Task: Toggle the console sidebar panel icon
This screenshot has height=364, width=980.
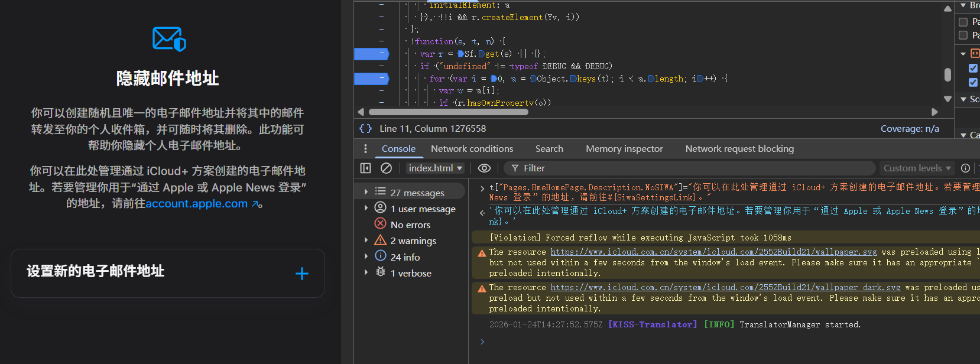Action: 365,168
